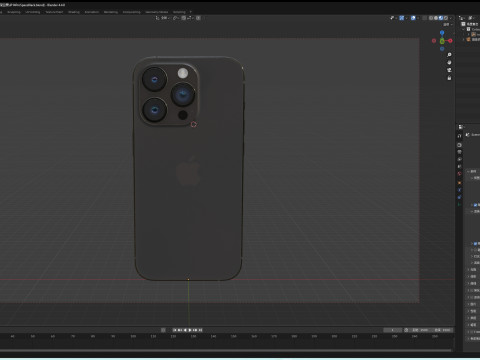Viewport: 480px width, 360px height.
Task: Toggle viewport gizmos display
Action: coord(402,18)
